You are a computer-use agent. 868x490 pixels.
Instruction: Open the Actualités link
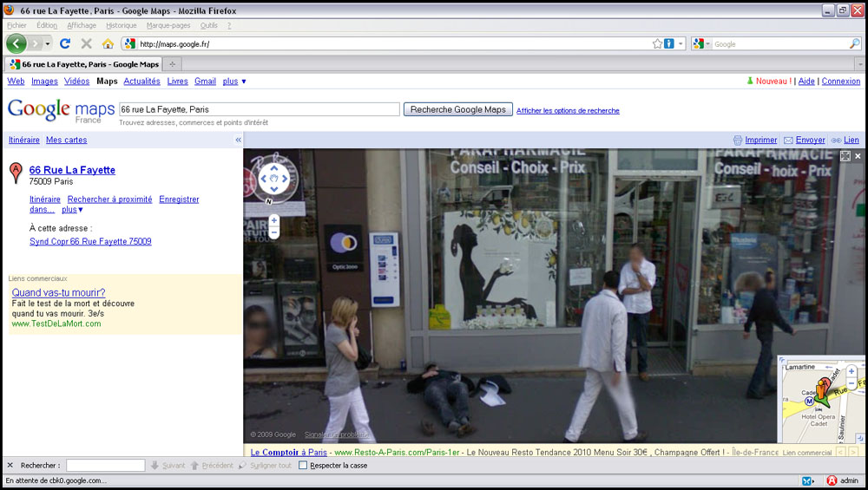[x=141, y=82]
